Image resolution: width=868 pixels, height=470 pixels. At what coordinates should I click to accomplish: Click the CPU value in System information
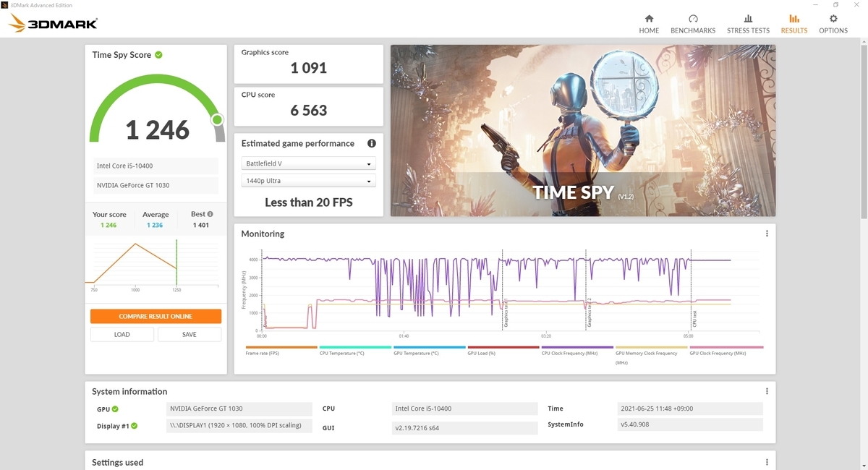465,409
